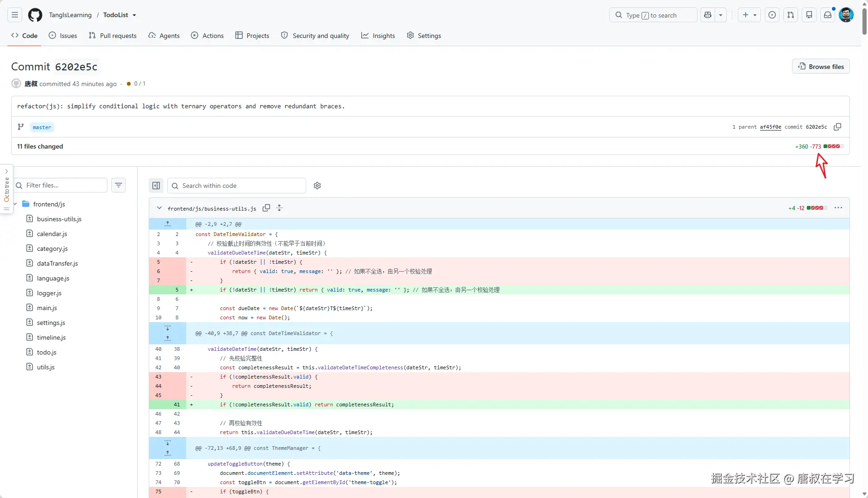Open the create new plus menu
Viewport: 868px width, 498px height.
[x=749, y=15]
